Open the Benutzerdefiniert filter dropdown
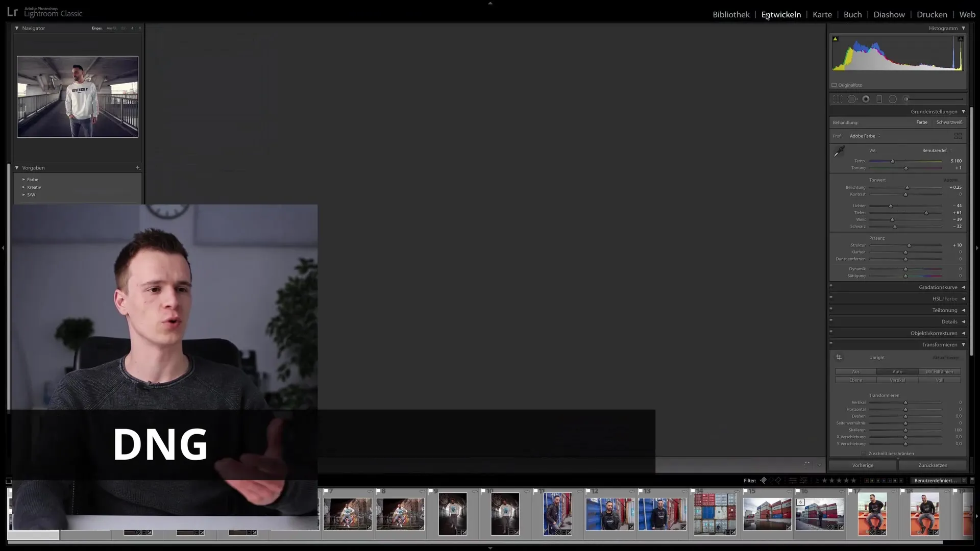 coord(939,481)
